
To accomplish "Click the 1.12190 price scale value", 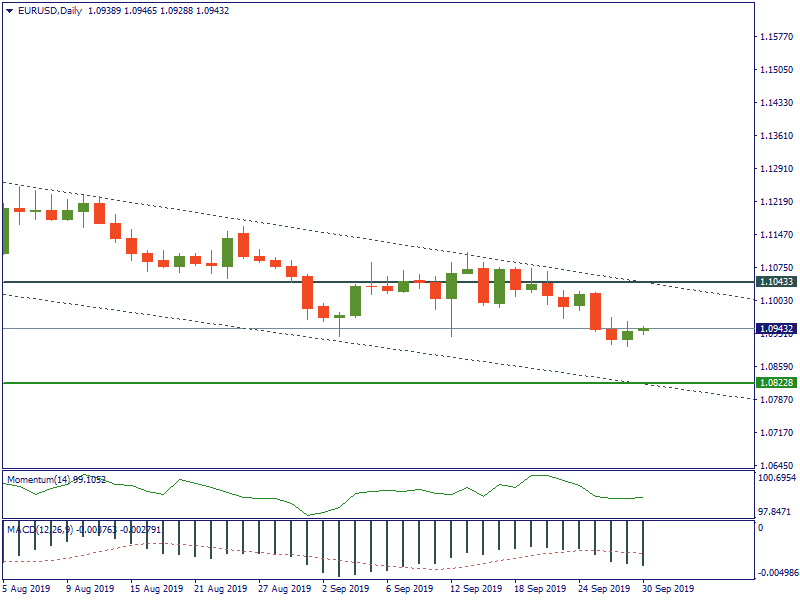I will pyautogui.click(x=776, y=202).
